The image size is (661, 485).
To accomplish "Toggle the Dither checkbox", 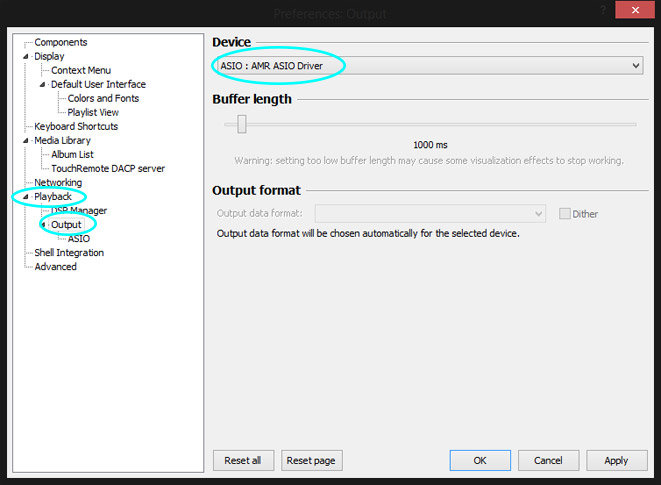I will 565,214.
